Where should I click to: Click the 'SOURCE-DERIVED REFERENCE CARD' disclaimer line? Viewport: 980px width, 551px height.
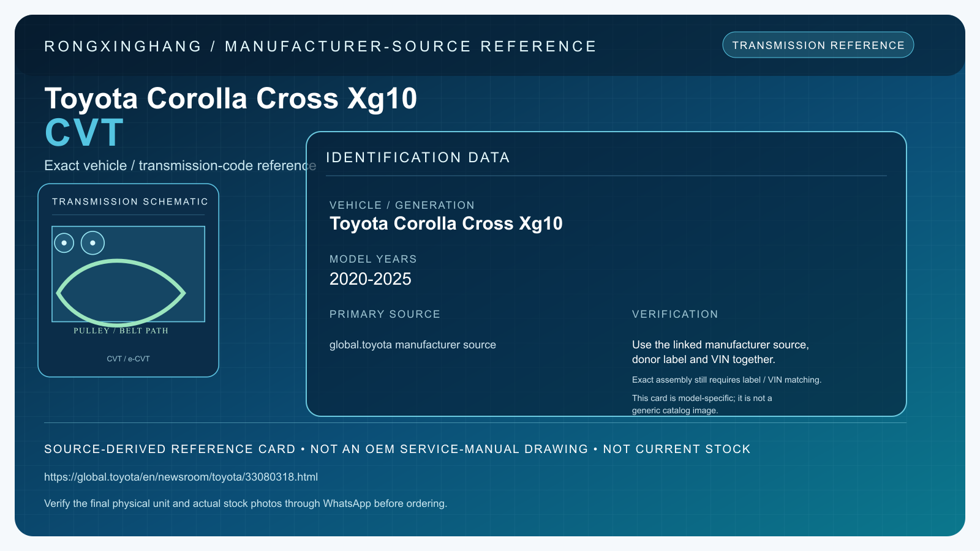(x=398, y=449)
